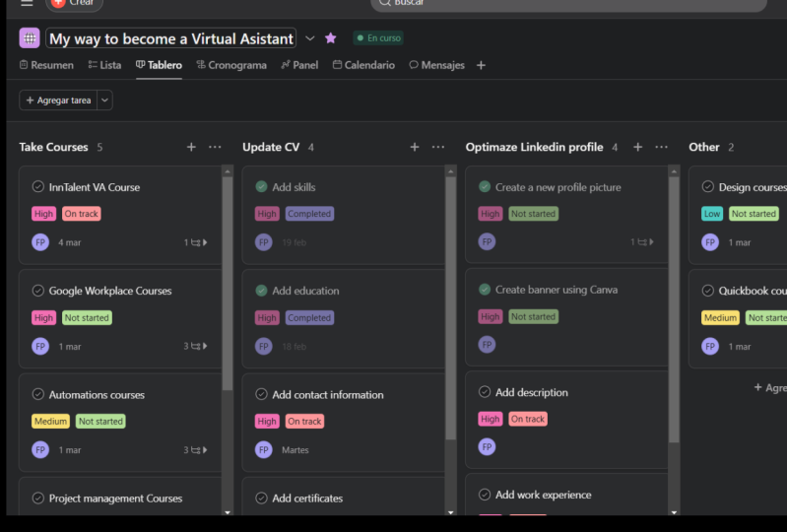Mark Quickbook course complete
Screen dimensions: 787x532
pos(707,291)
